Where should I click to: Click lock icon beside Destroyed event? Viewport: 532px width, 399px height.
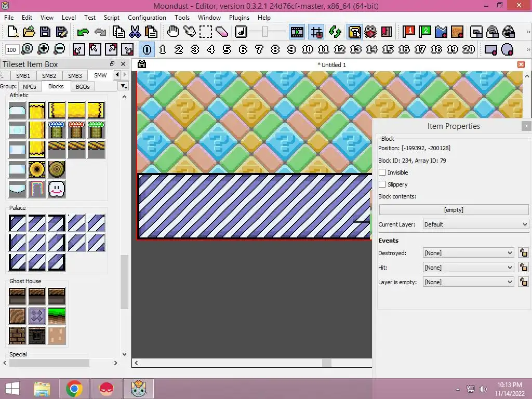click(x=524, y=253)
